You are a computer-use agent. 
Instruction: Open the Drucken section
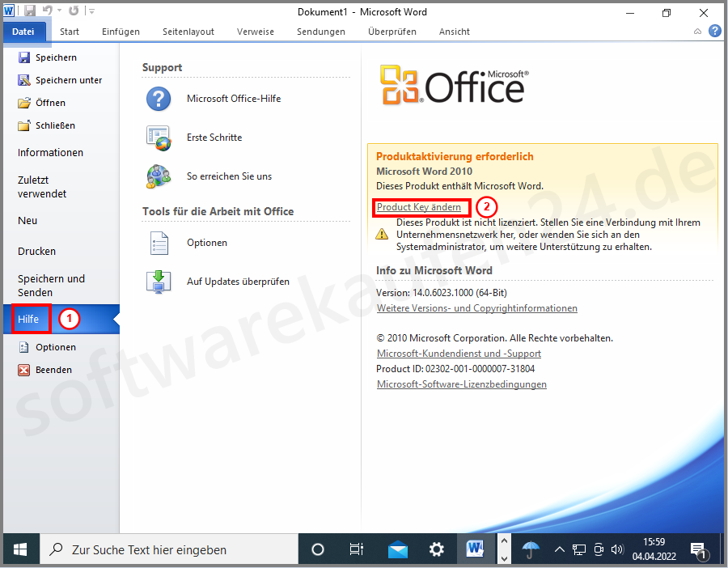pos(36,252)
